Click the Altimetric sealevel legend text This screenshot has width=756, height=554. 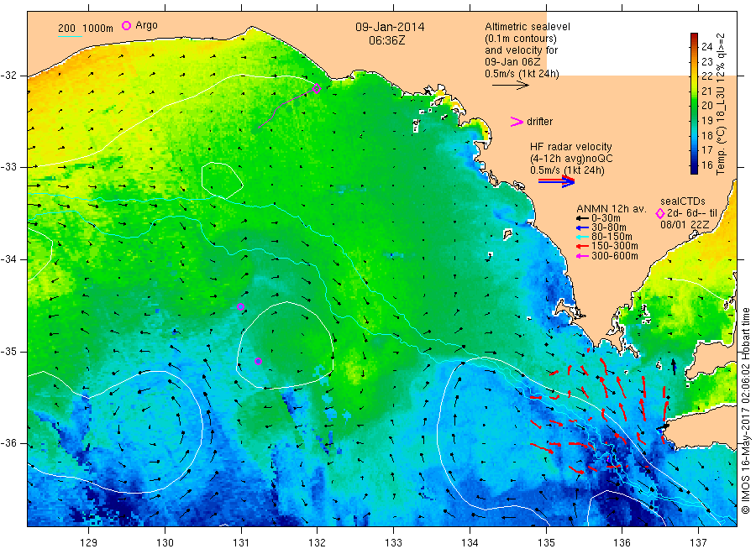(528, 27)
